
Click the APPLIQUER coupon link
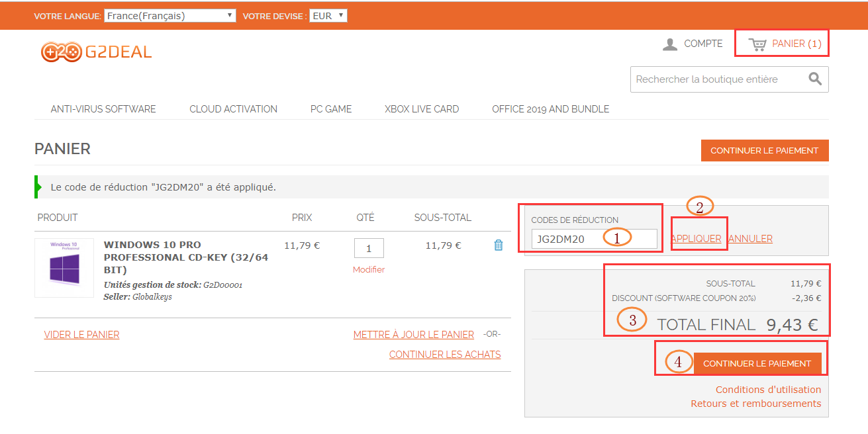pyautogui.click(x=697, y=239)
